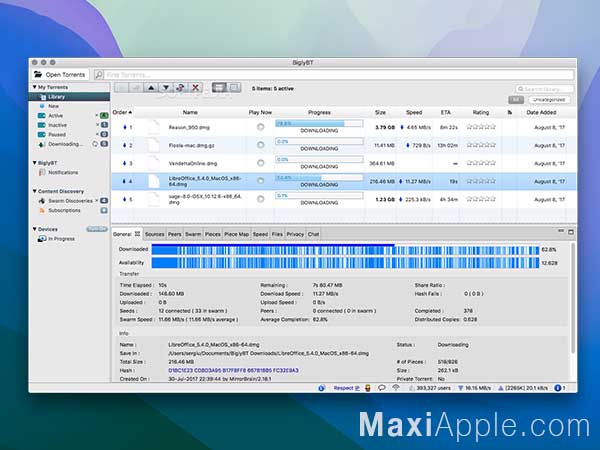Screen dimensions: 600x450
Task: Select Play Now radio for sage-8.0 torrent
Action: [x=261, y=199]
